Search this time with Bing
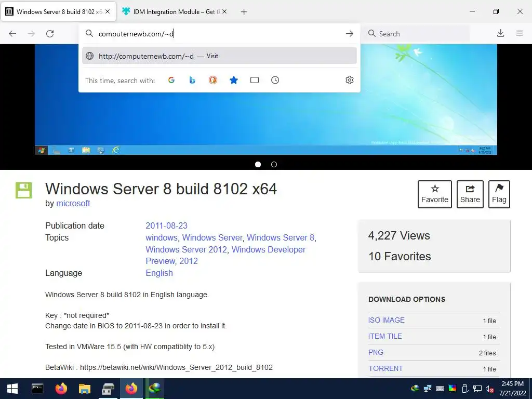532x399 pixels. (x=192, y=80)
